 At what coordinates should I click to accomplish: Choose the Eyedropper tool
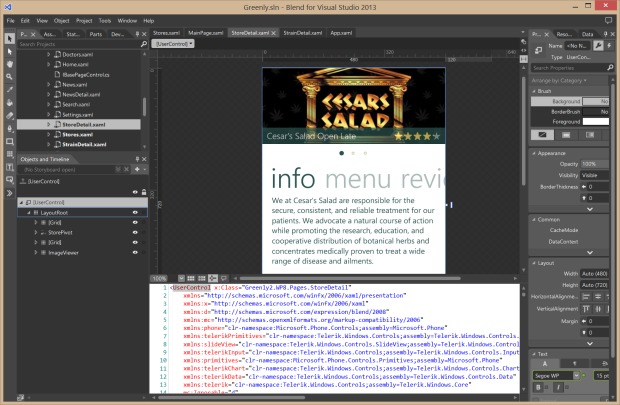coord(9,89)
